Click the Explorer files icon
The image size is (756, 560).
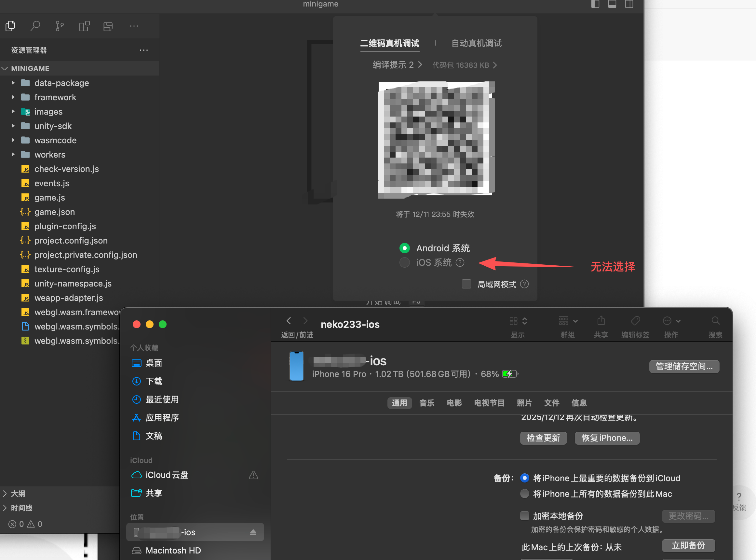tap(10, 26)
